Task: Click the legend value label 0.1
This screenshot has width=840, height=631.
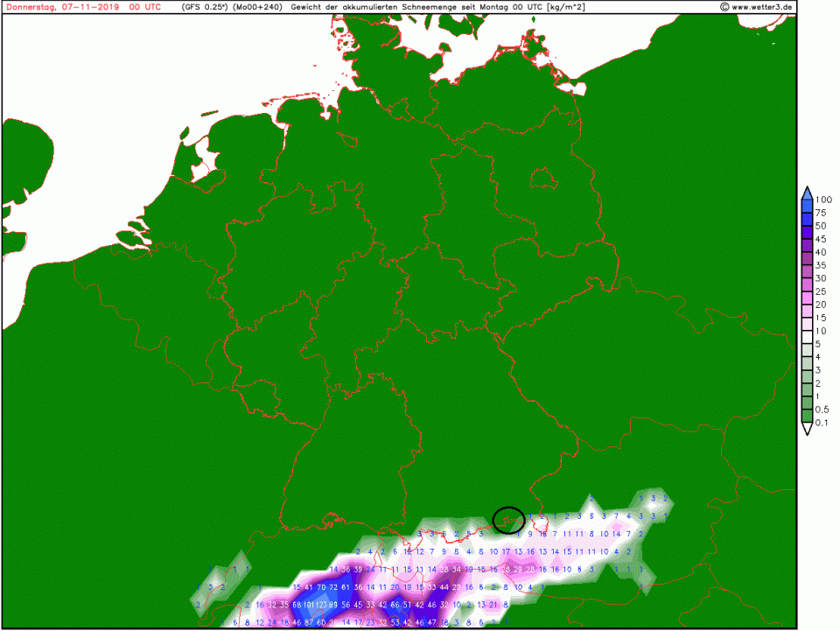Action: (822, 423)
